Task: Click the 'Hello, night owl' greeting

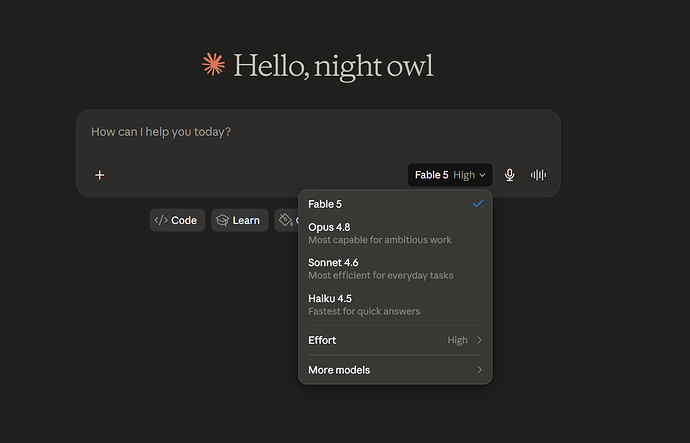Action: pyautogui.click(x=333, y=66)
